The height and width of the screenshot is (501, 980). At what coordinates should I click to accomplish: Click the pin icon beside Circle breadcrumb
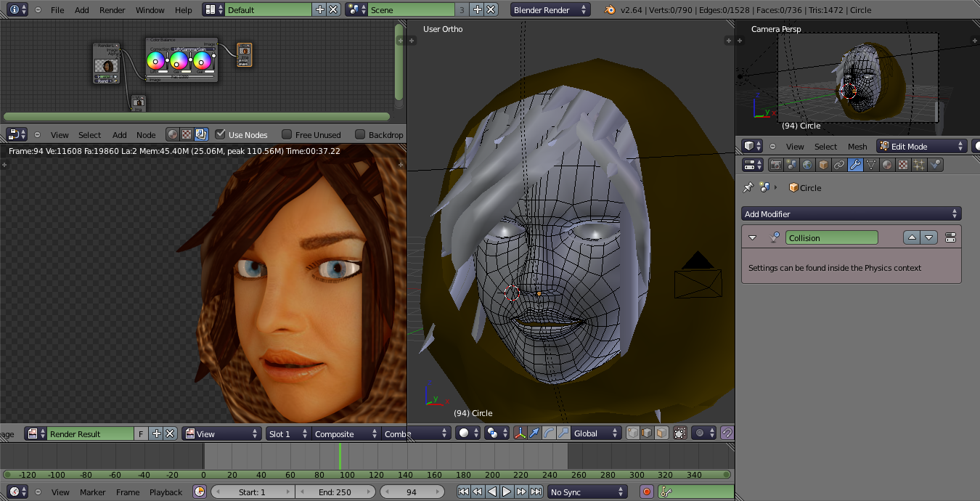click(748, 187)
